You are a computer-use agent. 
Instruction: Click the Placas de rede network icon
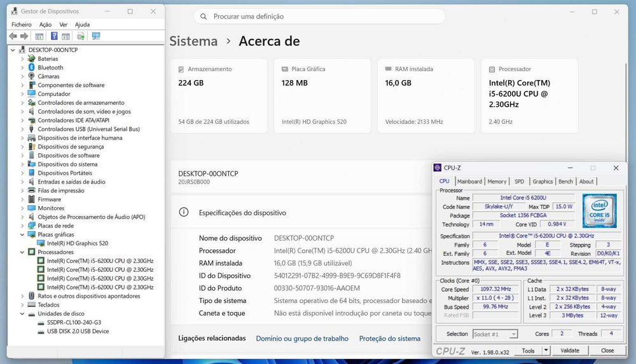32,226
